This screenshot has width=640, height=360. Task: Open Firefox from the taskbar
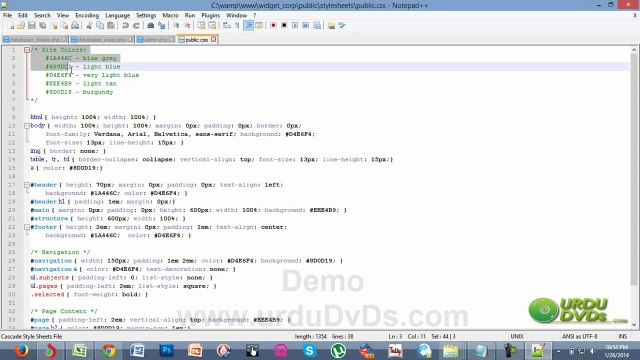pos(20,351)
